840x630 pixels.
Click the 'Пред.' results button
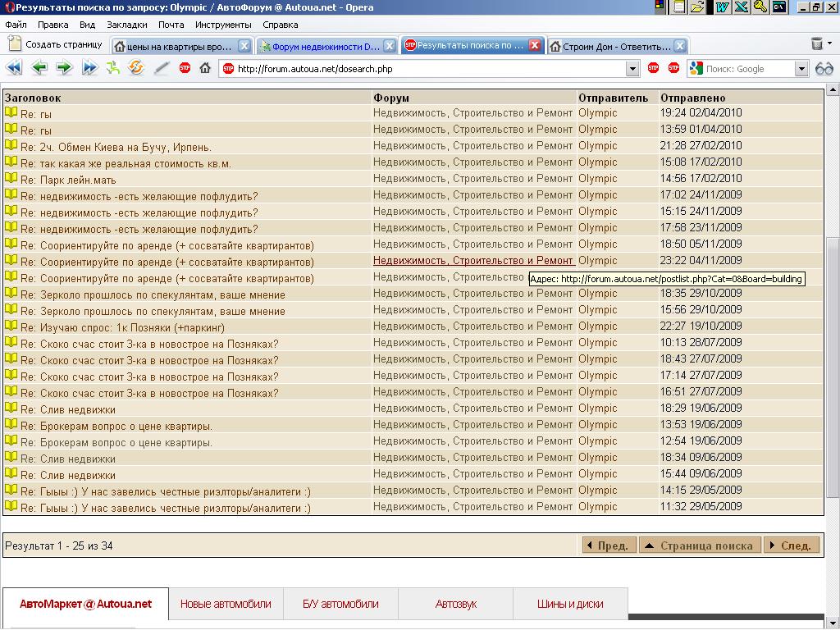[x=609, y=546]
